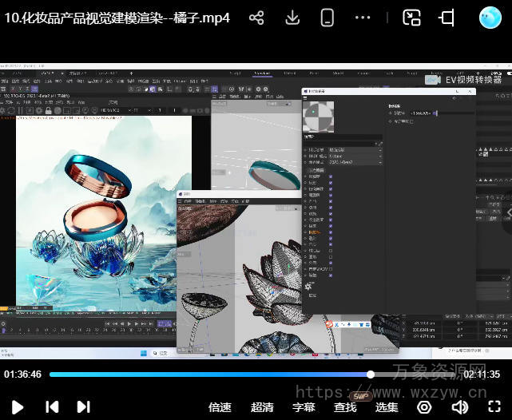Mute the video with the speaker icon
The image size is (512, 420).
pos(459,407)
